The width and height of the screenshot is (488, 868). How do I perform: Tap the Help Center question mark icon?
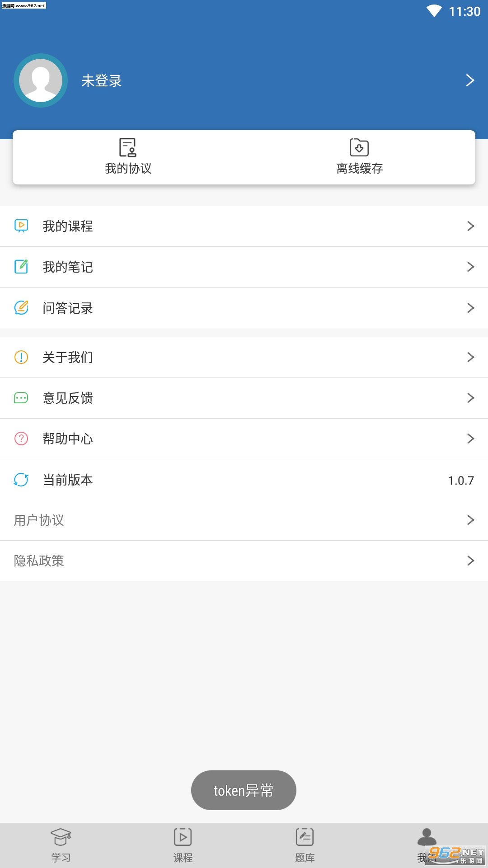point(21,439)
